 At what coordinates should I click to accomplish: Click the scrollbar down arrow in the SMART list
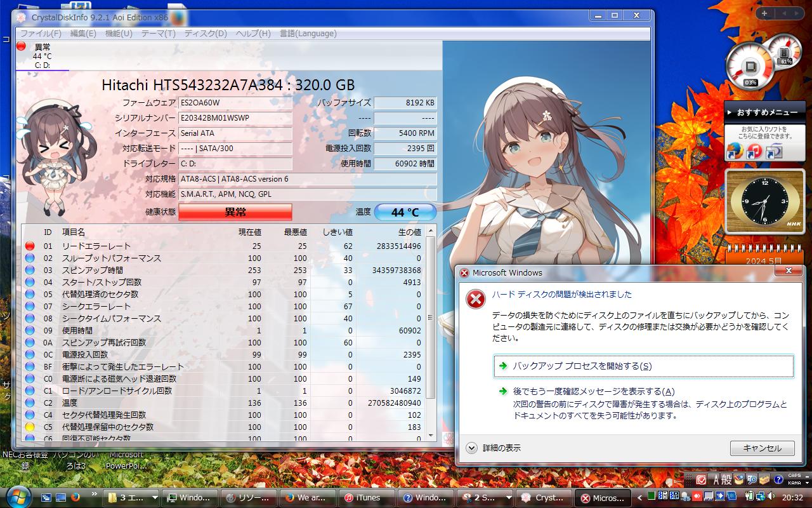point(431,435)
